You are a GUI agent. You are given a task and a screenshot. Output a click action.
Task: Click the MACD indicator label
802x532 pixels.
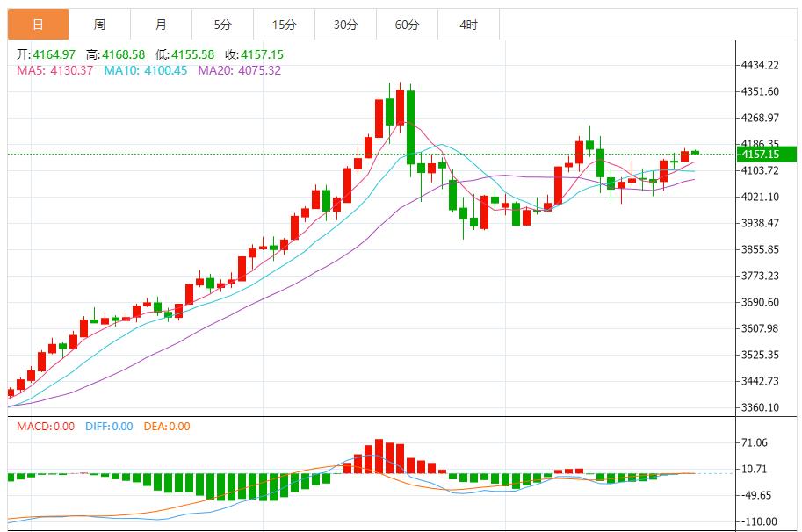(45, 427)
